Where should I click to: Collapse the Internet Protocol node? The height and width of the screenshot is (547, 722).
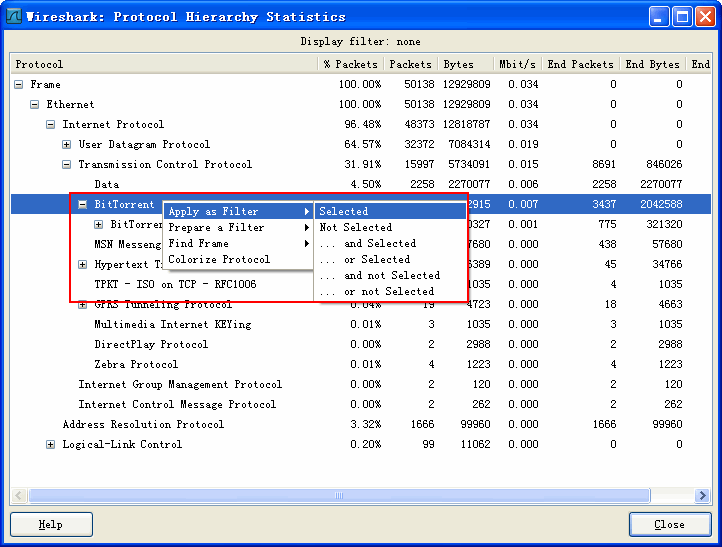pos(51,125)
